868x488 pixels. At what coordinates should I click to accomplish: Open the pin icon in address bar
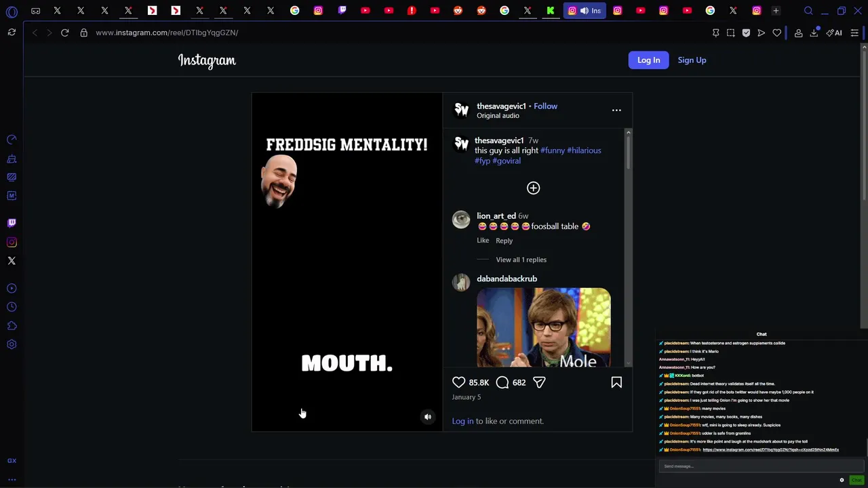coord(715,33)
